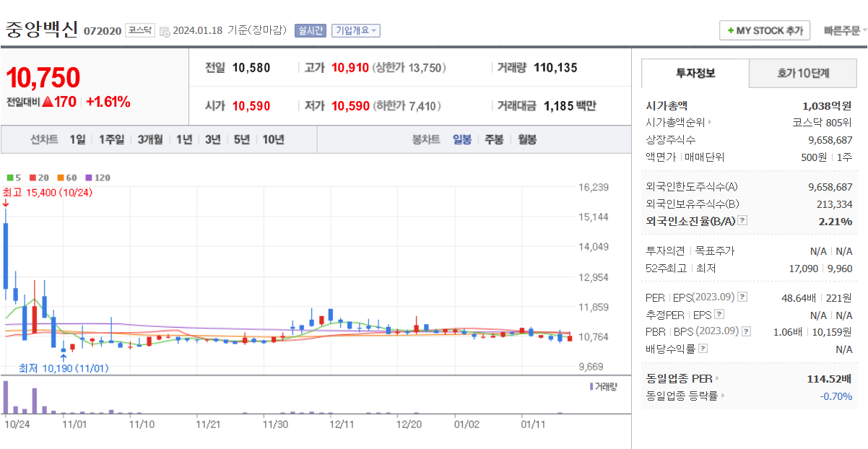This screenshot has width=868, height=449.
Task: Click 외국인보유주식수(B) value 213,334
Action: [x=835, y=204]
